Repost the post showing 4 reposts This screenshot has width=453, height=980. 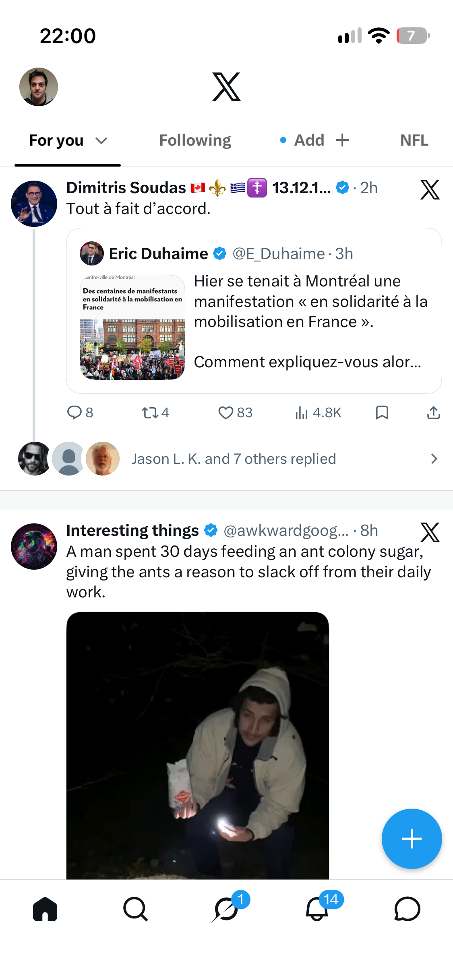pyautogui.click(x=155, y=412)
